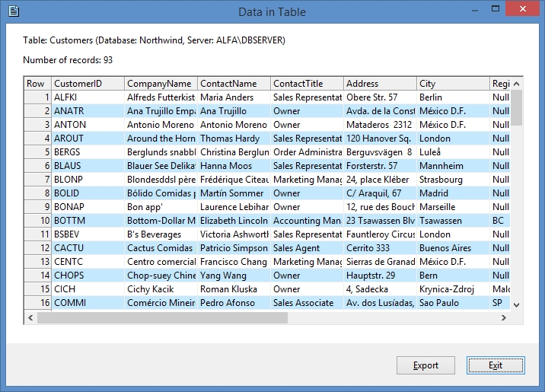Viewport: 545px width, 392px height.
Task: Click the Roman Kluska contact name cell
Action: pyautogui.click(x=234, y=289)
